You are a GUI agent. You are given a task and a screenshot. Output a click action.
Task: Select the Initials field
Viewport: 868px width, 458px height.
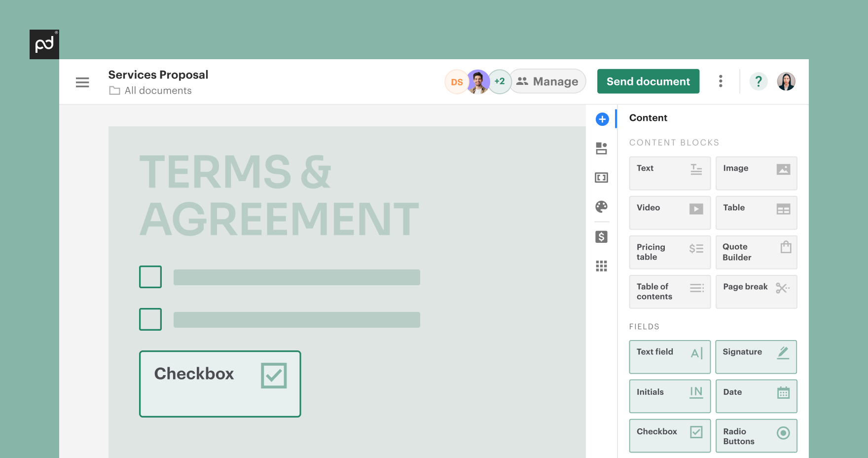(670, 396)
